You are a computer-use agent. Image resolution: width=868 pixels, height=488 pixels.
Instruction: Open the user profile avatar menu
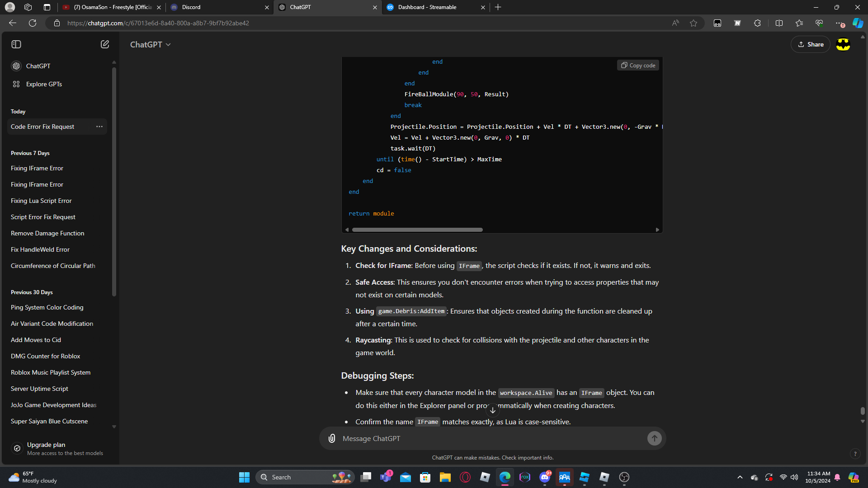pos(843,44)
